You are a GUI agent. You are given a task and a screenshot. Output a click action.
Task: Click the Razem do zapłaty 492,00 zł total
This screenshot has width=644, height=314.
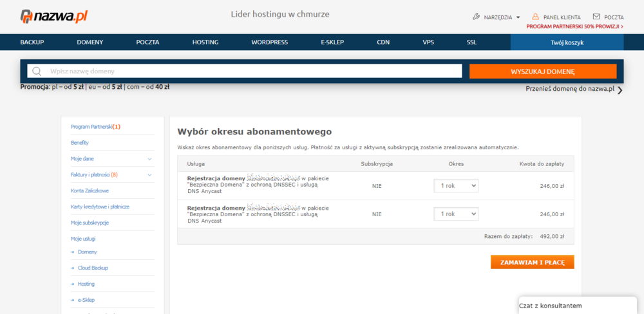pyautogui.click(x=524, y=236)
